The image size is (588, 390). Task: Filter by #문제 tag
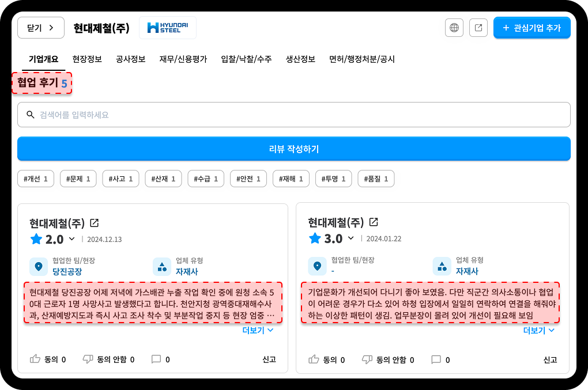[x=78, y=179]
